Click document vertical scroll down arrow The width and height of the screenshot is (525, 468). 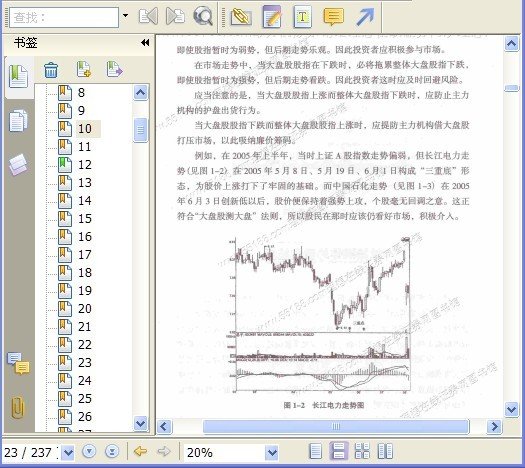pos(512,409)
